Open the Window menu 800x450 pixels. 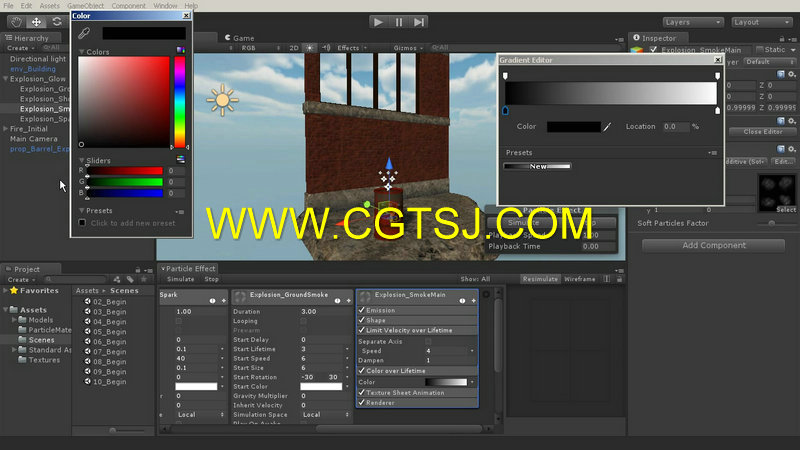coord(165,6)
